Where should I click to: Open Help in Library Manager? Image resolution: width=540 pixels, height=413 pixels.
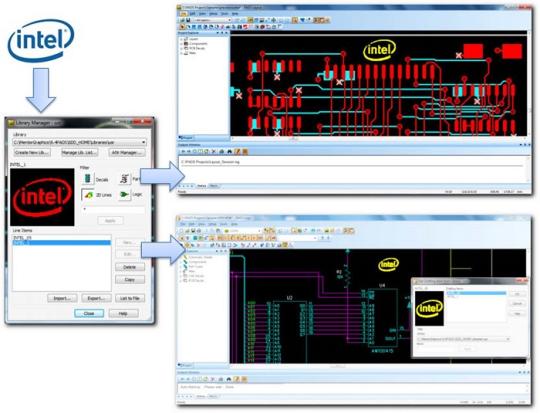123,313
